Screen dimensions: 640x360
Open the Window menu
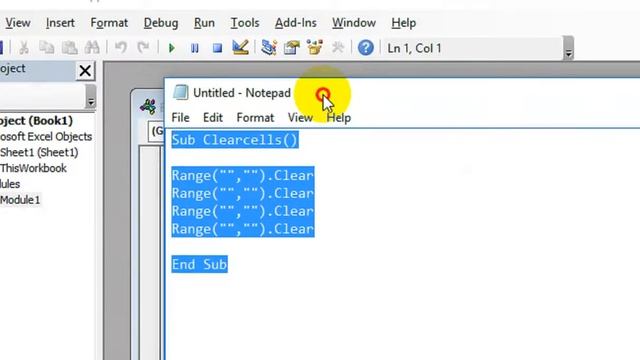[x=353, y=23]
